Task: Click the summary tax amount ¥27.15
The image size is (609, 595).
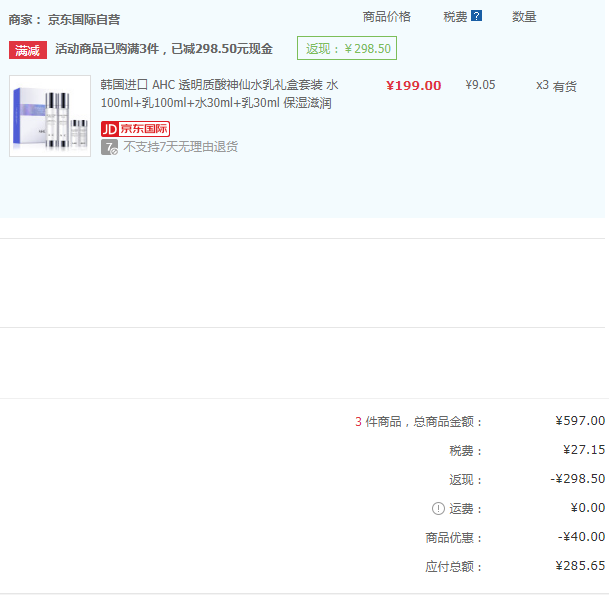Action: tap(584, 450)
